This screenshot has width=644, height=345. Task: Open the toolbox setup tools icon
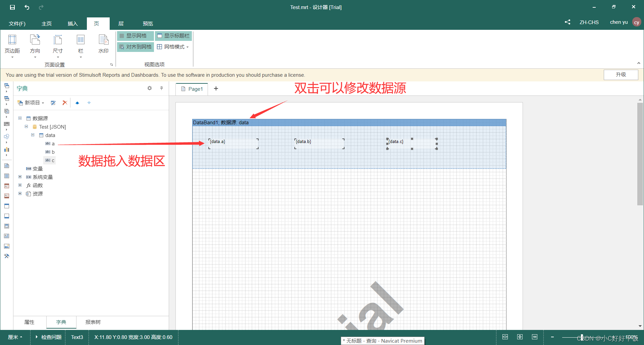pos(6,256)
